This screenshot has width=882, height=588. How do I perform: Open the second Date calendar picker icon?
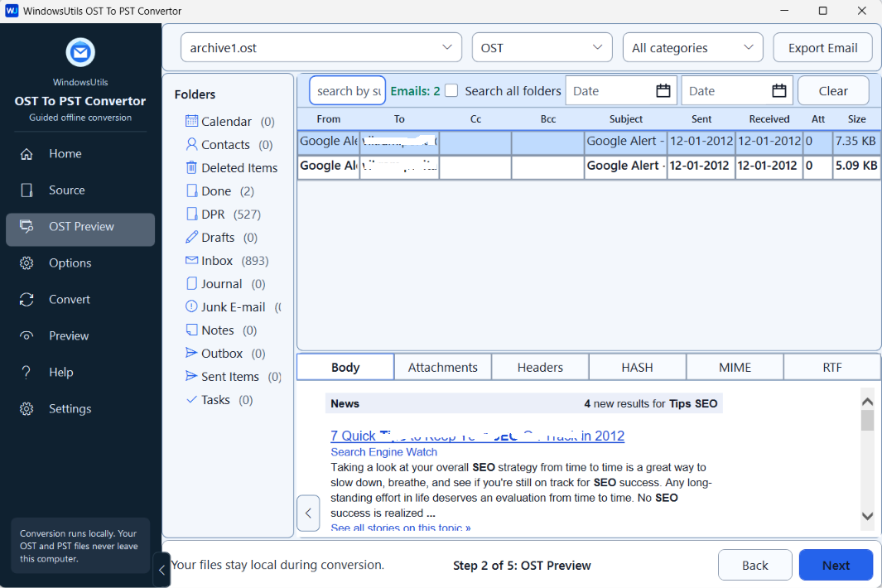779,90
